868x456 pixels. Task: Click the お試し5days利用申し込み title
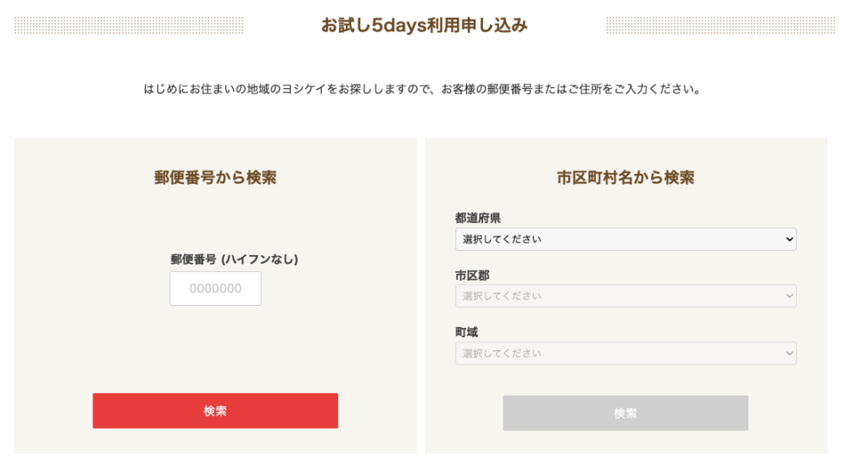424,25
